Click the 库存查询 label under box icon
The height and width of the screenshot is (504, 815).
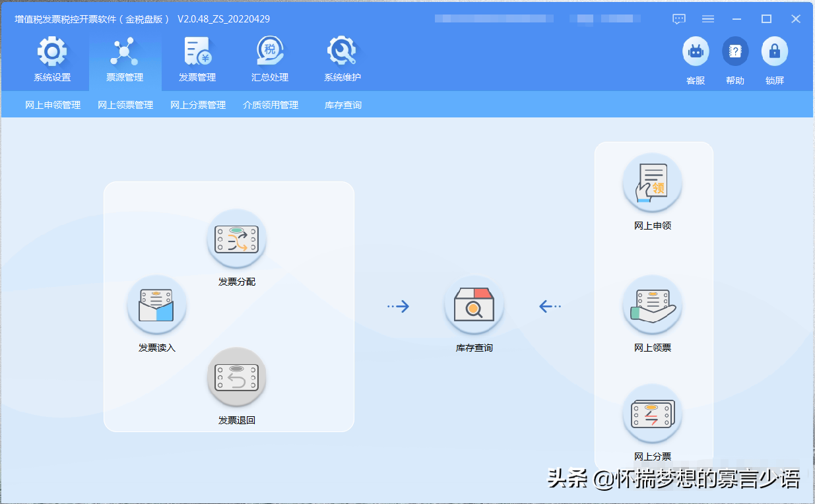click(x=474, y=348)
